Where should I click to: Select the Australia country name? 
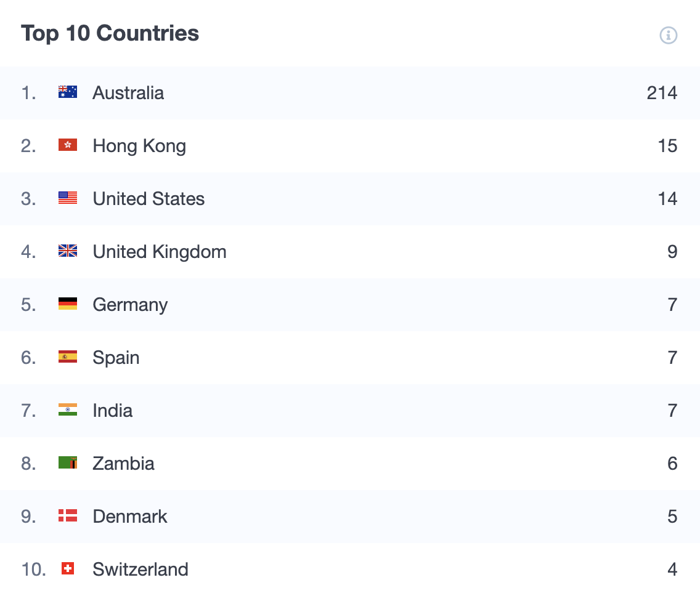128,93
